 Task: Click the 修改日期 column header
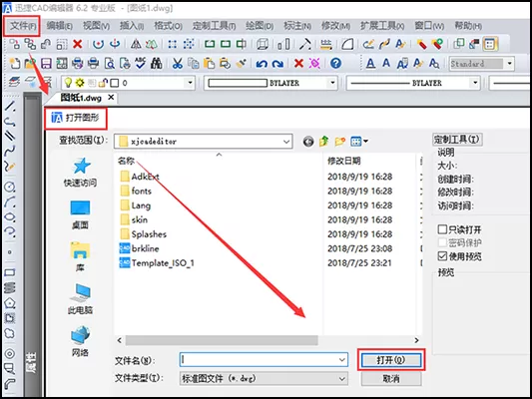(343, 161)
